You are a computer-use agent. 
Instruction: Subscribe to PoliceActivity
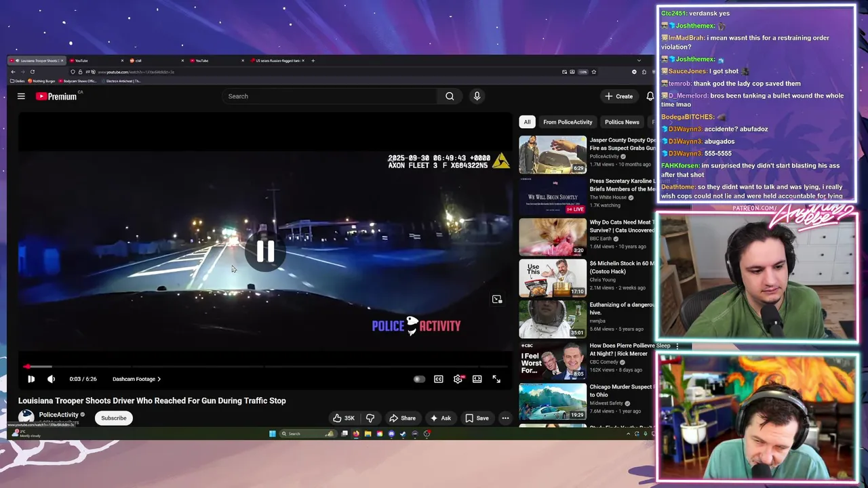(114, 418)
